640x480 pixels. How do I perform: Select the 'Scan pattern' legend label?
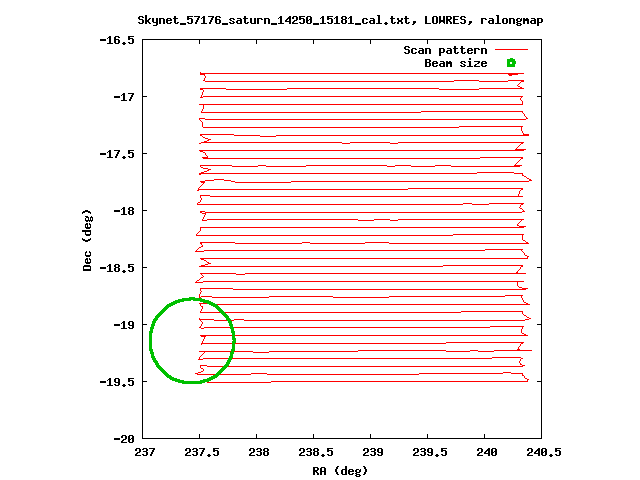pyautogui.click(x=445, y=50)
